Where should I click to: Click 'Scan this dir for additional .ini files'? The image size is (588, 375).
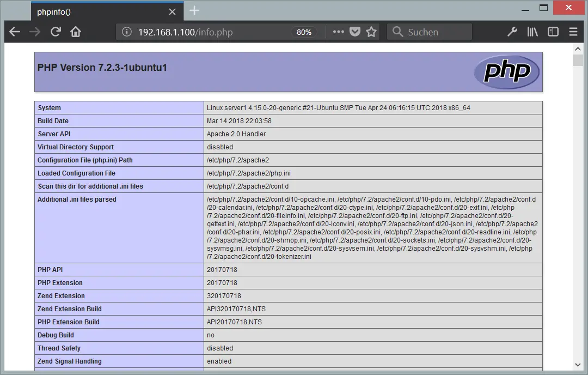coord(90,186)
